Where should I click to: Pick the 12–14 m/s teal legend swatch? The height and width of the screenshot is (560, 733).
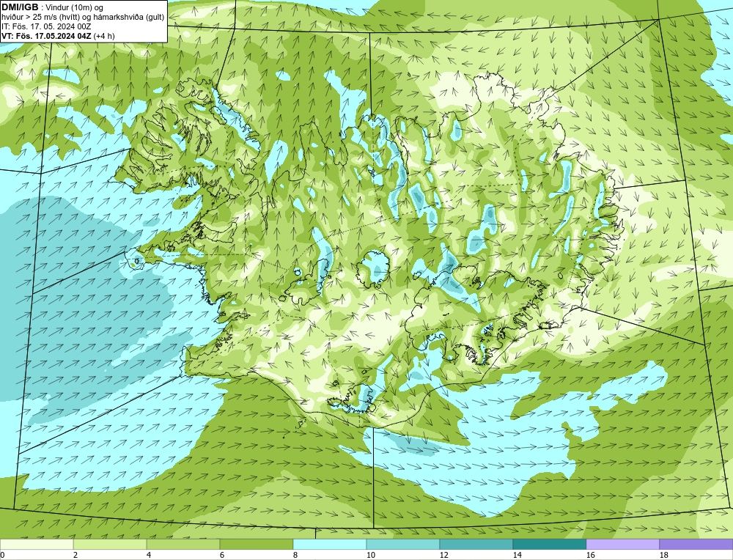tap(476, 544)
